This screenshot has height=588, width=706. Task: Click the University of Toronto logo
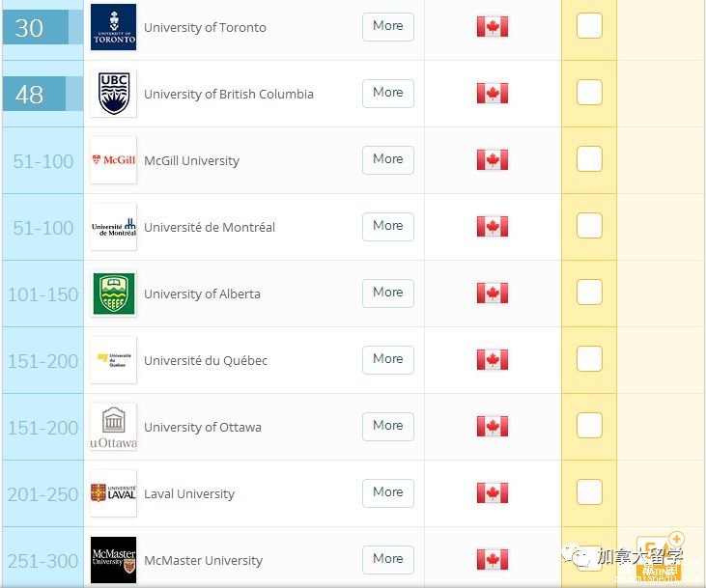pyautogui.click(x=113, y=27)
